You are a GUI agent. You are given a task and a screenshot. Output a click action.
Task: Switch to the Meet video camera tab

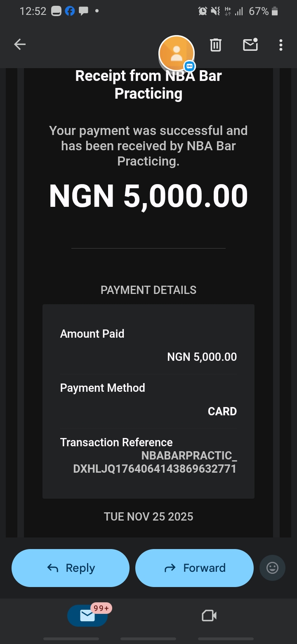point(209,616)
